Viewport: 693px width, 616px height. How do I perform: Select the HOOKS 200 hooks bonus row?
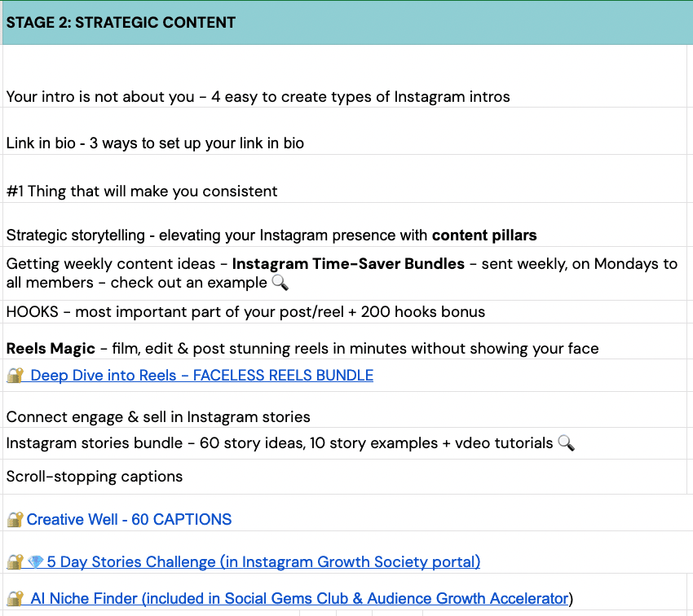[245, 312]
